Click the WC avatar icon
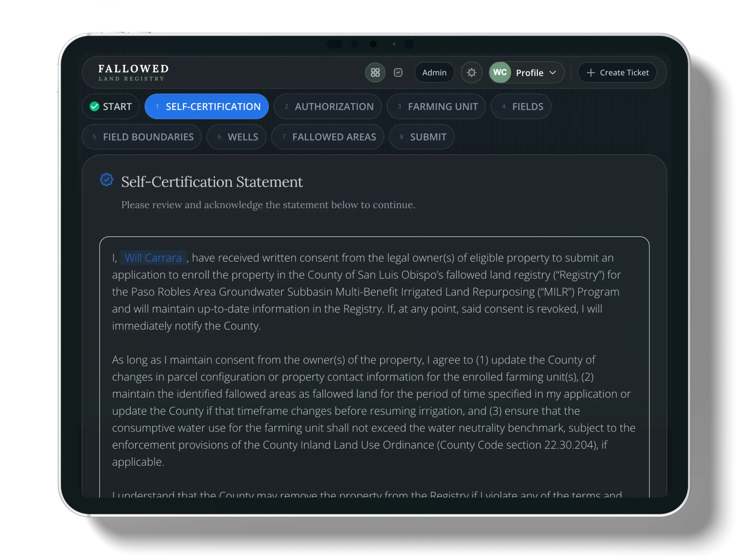 (x=500, y=72)
